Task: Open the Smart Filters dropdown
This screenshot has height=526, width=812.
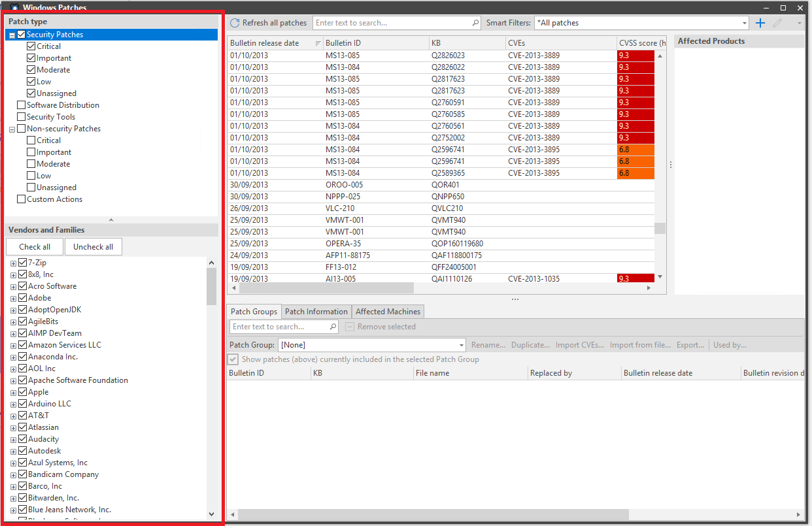Action: point(745,23)
